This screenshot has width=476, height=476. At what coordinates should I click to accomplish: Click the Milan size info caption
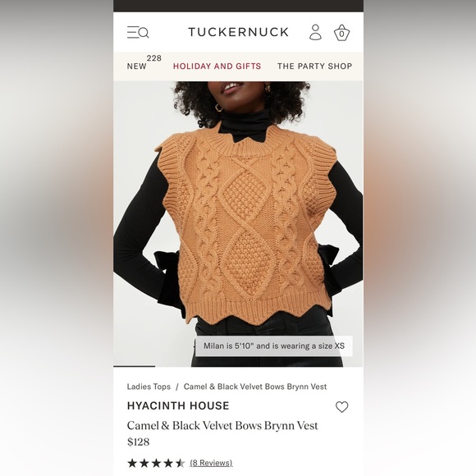pyautogui.click(x=274, y=346)
